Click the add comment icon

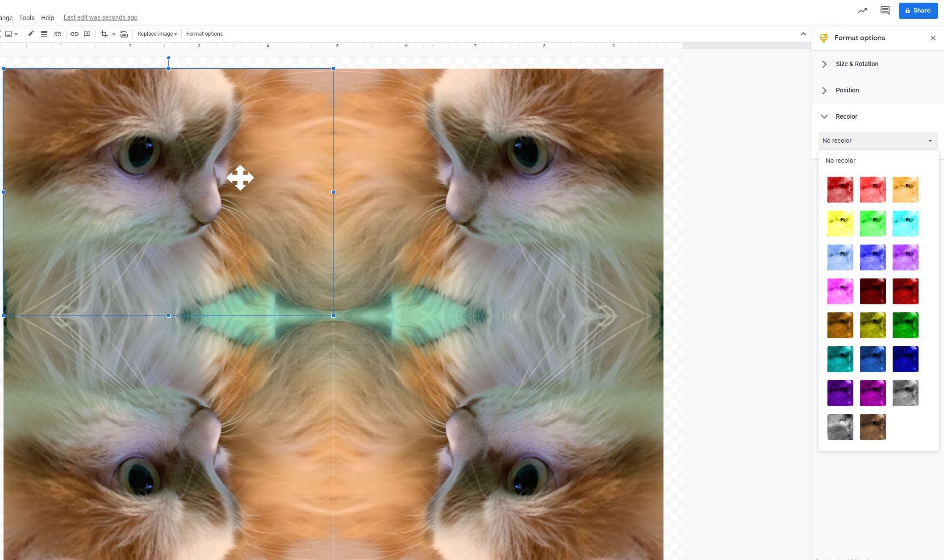[87, 34]
